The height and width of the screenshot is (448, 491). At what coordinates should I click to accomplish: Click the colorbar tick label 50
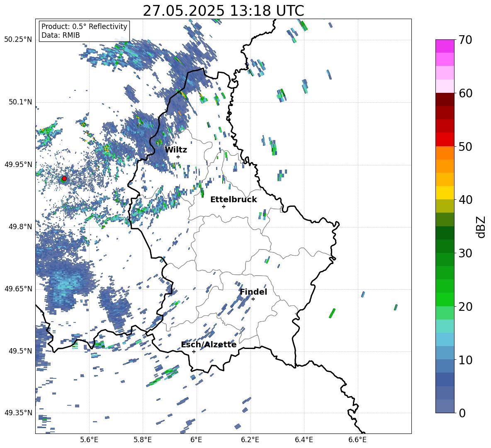[x=465, y=147]
